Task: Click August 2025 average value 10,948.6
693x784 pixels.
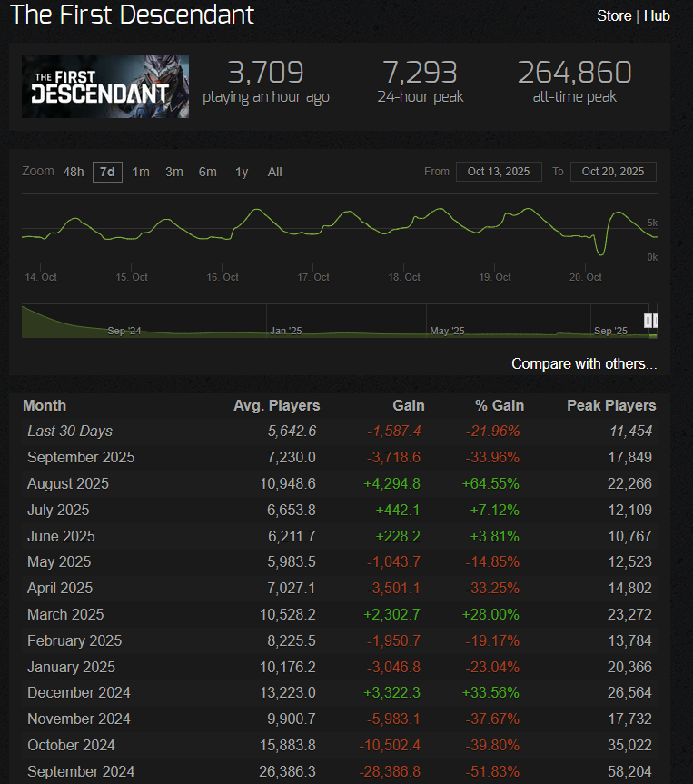Action: click(288, 483)
